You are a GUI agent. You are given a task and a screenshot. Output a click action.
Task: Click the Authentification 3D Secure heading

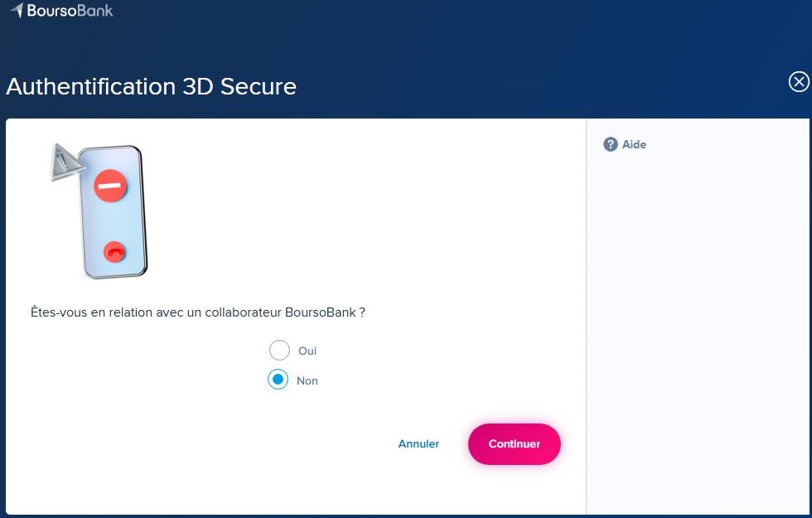pyautogui.click(x=151, y=86)
